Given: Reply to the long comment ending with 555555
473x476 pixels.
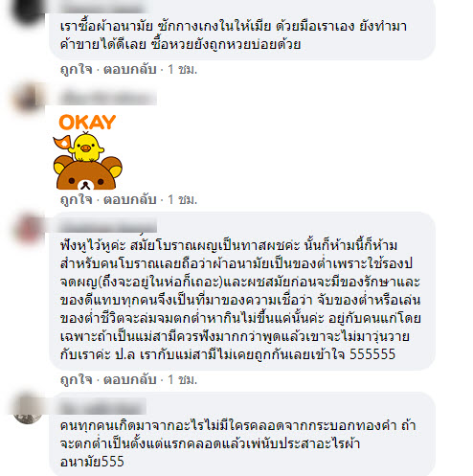Looking at the screenshot, I should [x=130, y=379].
